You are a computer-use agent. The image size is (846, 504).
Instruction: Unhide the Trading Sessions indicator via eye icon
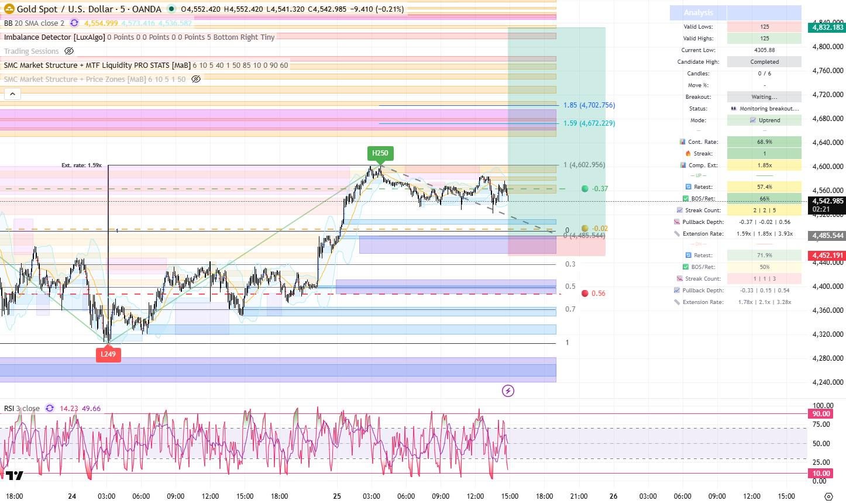pyautogui.click(x=69, y=51)
